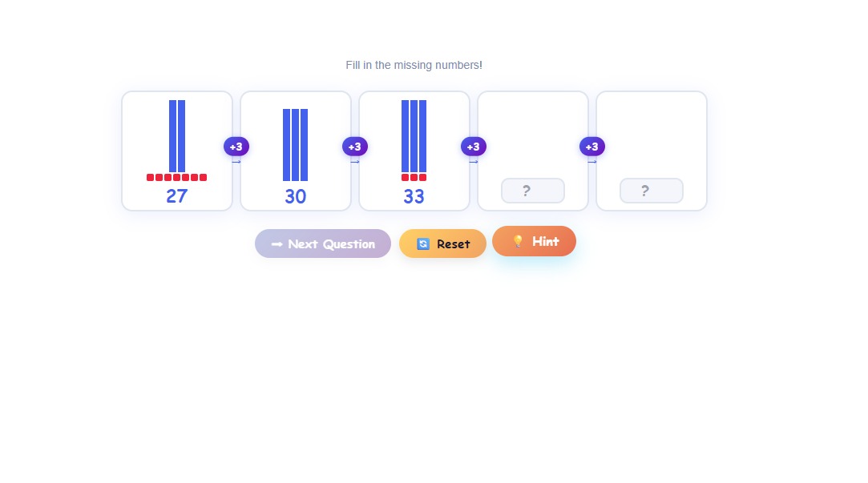Select the card labeled 27
868x483 pixels.
click(176, 151)
